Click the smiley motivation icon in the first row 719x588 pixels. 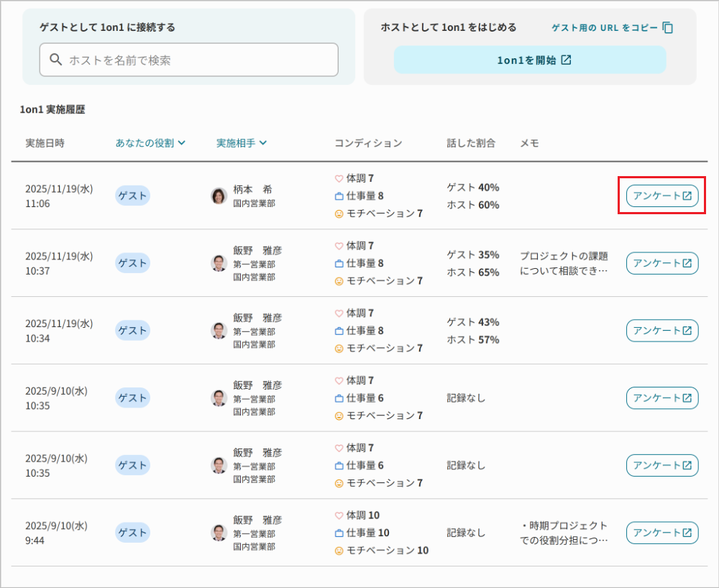click(x=339, y=213)
